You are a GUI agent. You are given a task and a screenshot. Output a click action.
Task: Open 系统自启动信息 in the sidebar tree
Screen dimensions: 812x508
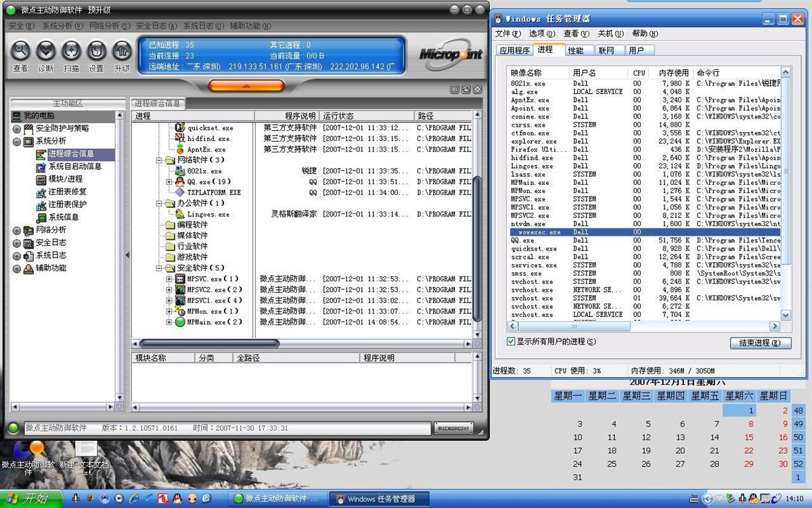pyautogui.click(x=74, y=167)
